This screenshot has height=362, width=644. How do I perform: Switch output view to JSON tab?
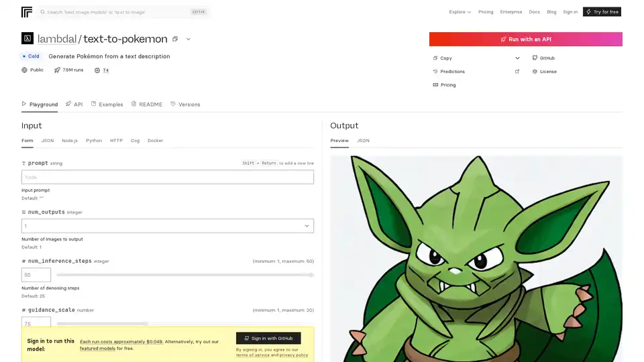[363, 141]
